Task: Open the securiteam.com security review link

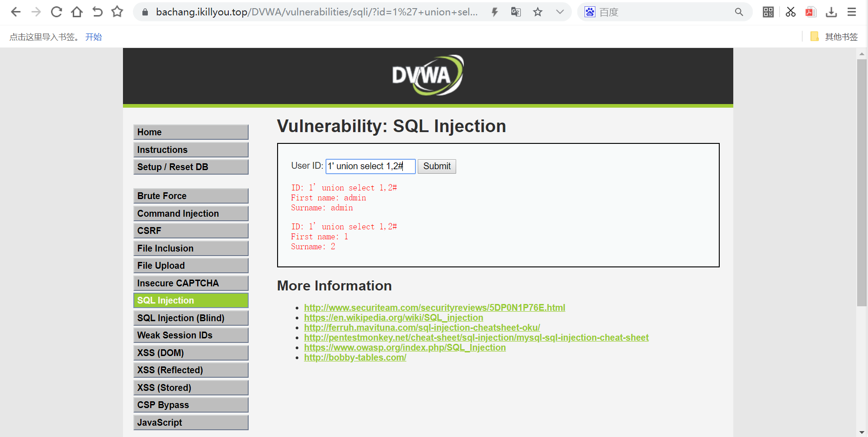Action: coord(434,308)
